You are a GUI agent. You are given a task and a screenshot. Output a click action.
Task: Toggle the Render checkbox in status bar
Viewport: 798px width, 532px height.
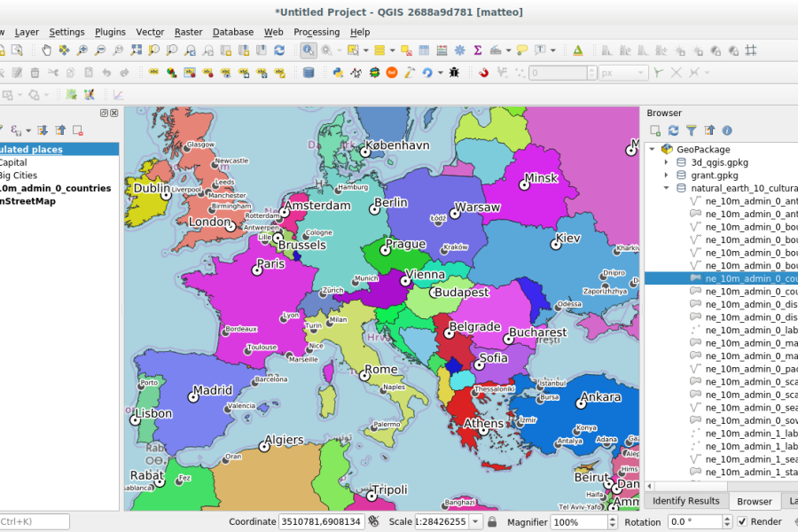pyautogui.click(x=744, y=522)
